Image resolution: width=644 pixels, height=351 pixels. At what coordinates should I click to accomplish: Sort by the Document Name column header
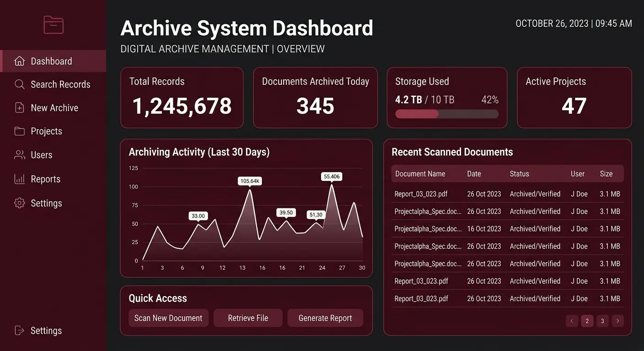pyautogui.click(x=420, y=174)
